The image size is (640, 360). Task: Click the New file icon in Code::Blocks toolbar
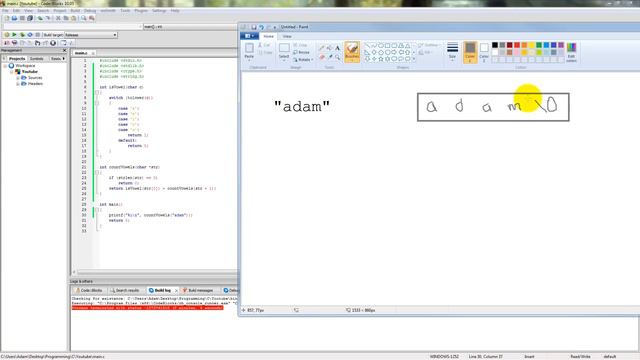(x=7, y=18)
